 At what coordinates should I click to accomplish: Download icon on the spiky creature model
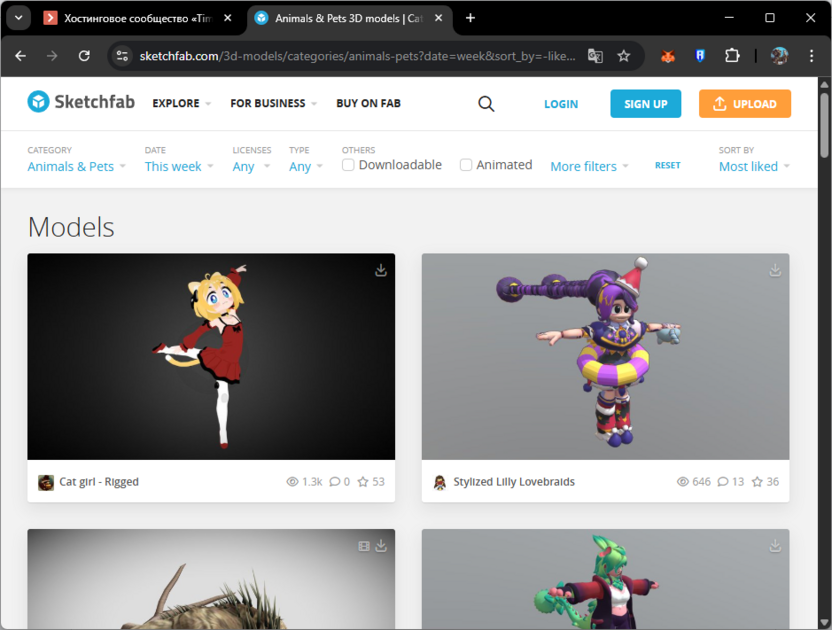pyautogui.click(x=381, y=546)
